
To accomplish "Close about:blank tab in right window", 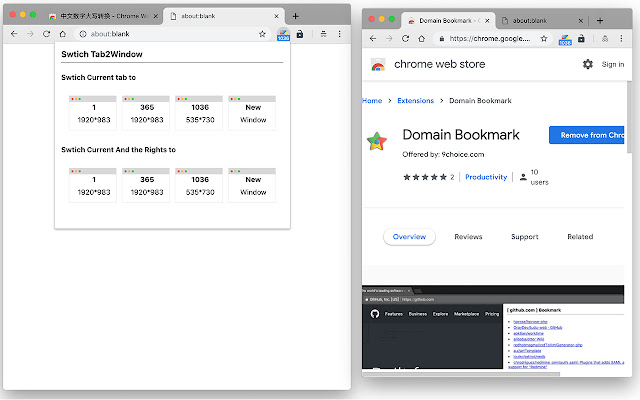I will click(x=580, y=21).
